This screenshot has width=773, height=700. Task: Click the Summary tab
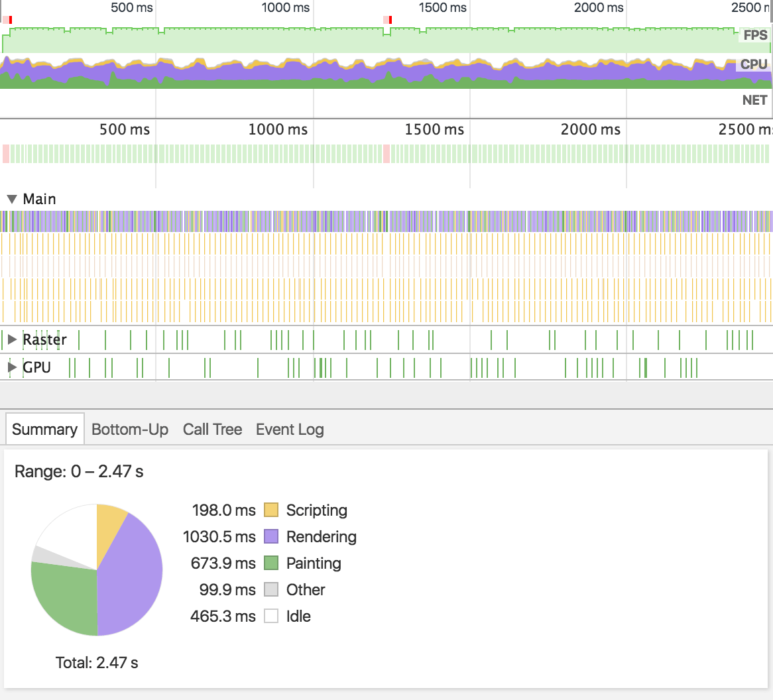tap(44, 430)
